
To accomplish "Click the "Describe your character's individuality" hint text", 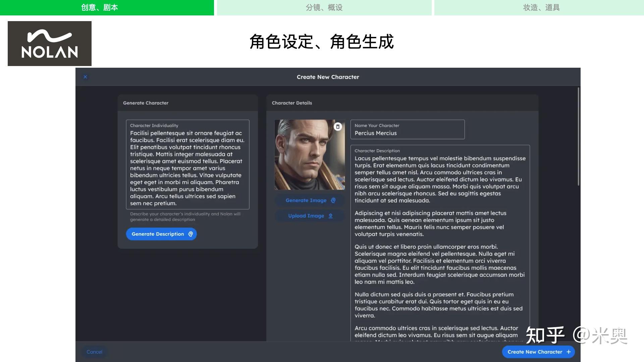I will pos(185,217).
